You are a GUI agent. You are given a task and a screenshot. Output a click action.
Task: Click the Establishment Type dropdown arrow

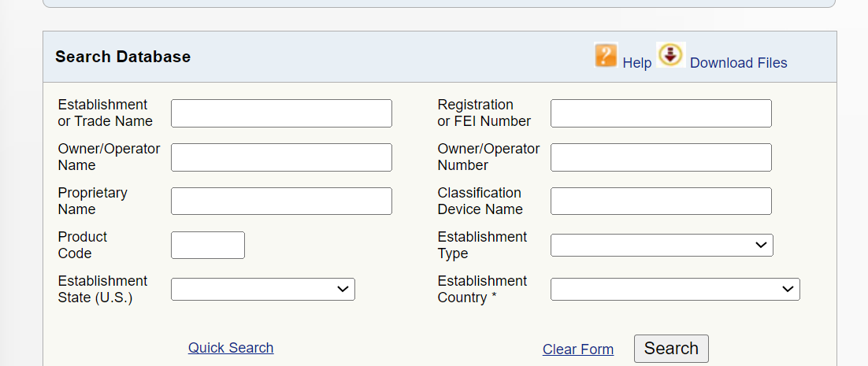761,245
